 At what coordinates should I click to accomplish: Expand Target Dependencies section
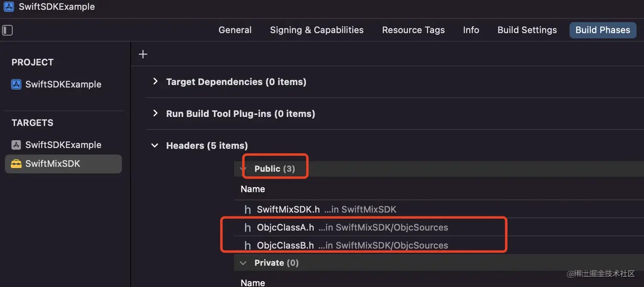(x=155, y=81)
